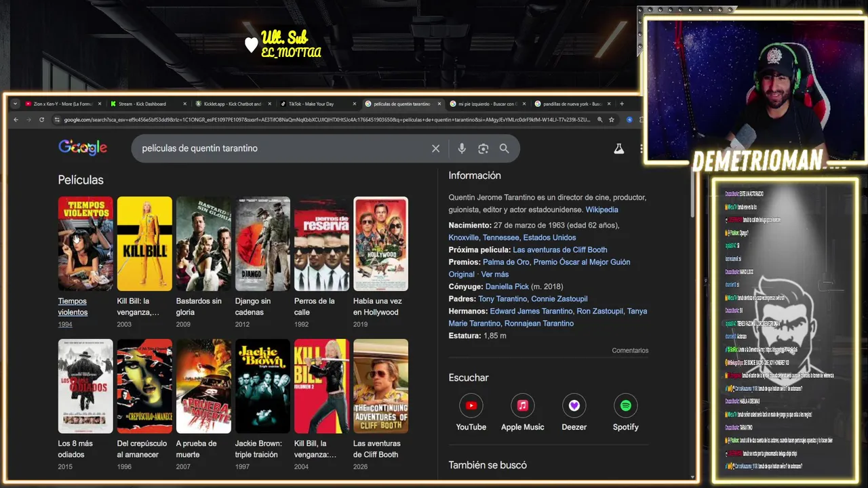Go back to the previous page
This screenshot has height=488, width=868.
(16, 119)
